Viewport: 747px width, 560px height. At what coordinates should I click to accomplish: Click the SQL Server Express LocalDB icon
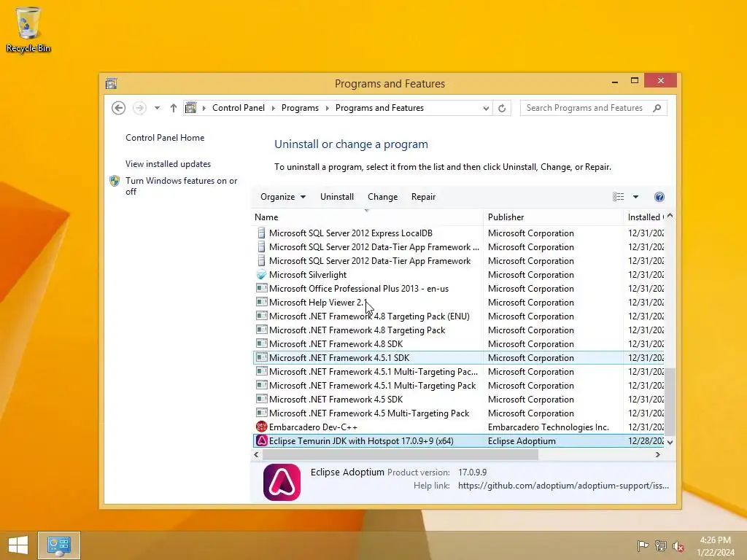[261, 233]
